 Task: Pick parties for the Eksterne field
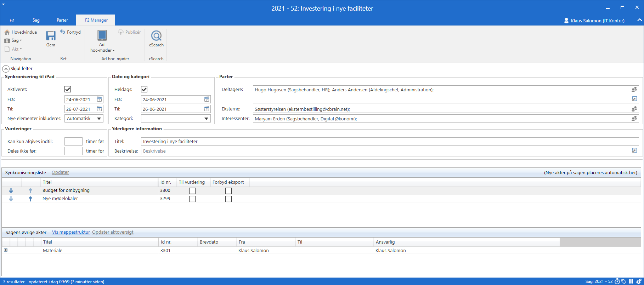[x=634, y=109]
